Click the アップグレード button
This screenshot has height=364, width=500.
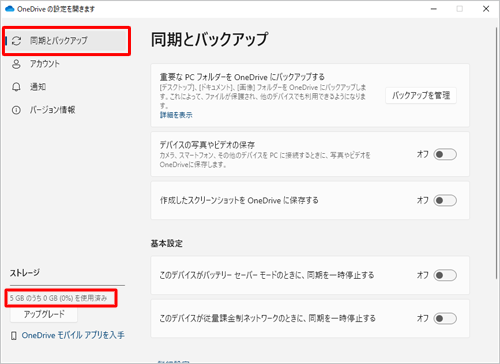[44, 314]
